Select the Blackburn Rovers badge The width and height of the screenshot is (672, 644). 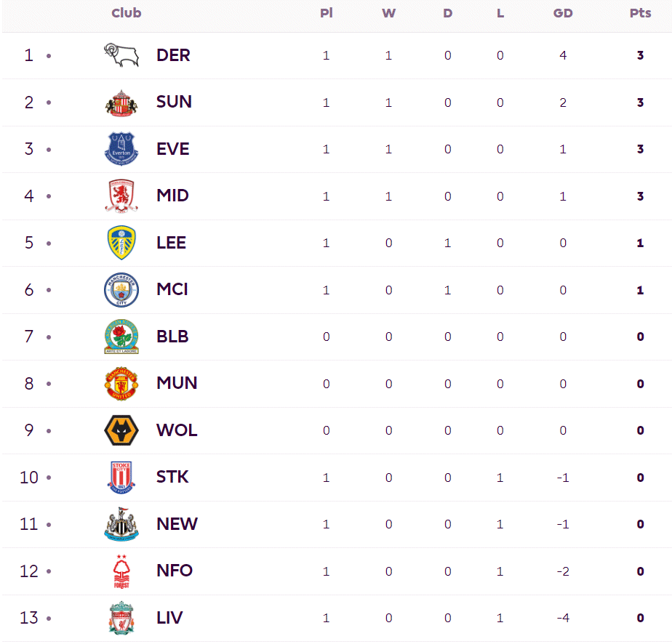pyautogui.click(x=121, y=337)
